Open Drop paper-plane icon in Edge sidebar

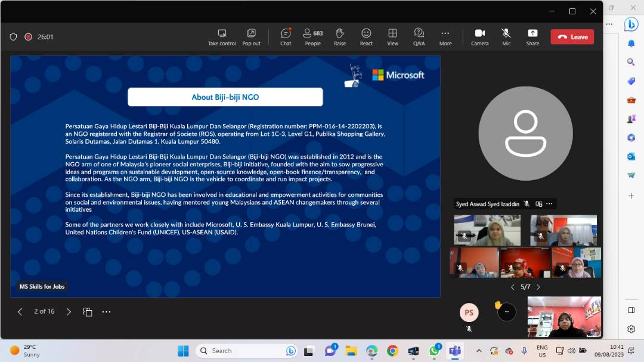coord(631,175)
